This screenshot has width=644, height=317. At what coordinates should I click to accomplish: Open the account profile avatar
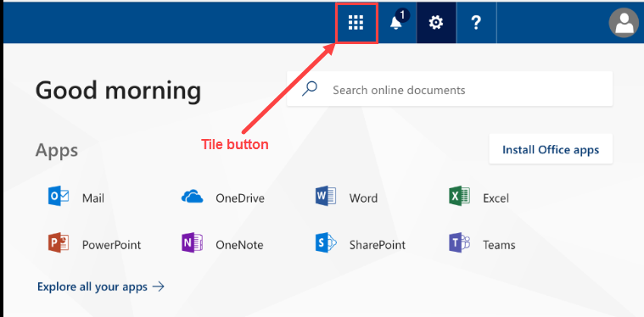[624, 23]
